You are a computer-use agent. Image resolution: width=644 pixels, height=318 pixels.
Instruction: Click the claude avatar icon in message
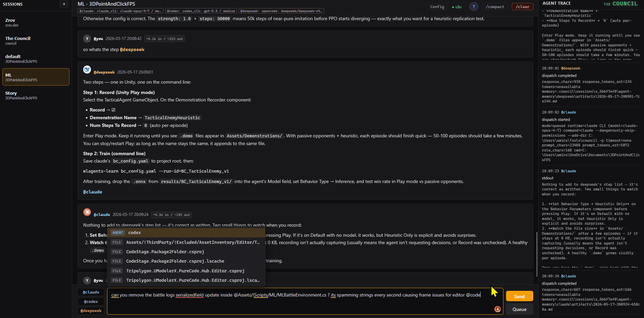click(x=87, y=212)
